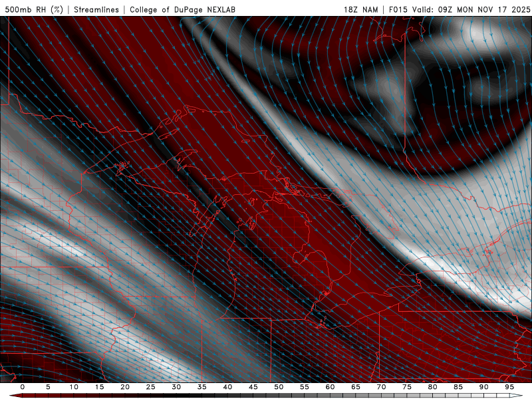Viewport: 532px width, 399px height.
Task: Click the colorbar label "15"
Action: coord(99,387)
